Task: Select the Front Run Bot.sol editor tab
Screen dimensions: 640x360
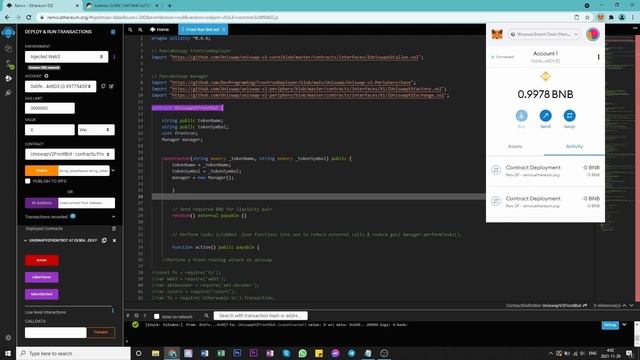Action: coord(203,30)
